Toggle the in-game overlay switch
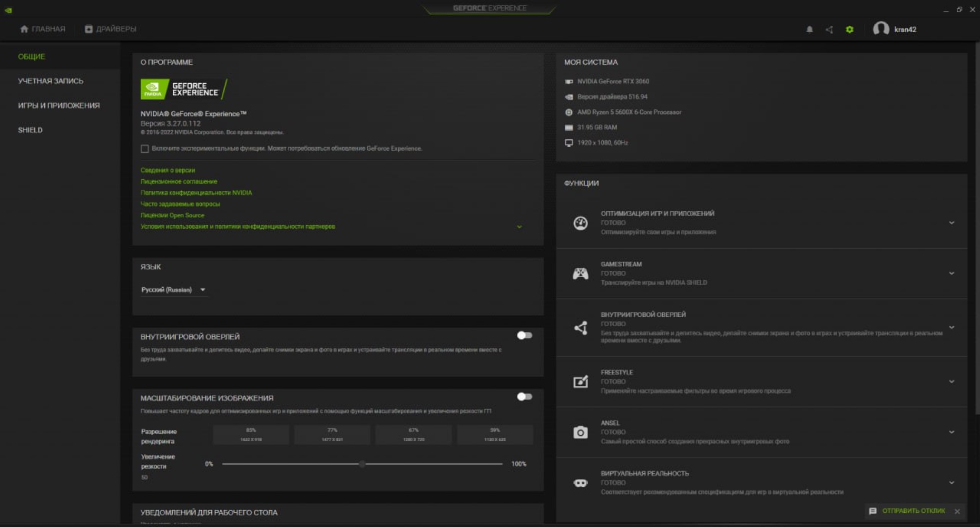Image resolution: width=980 pixels, height=527 pixels. tap(524, 335)
